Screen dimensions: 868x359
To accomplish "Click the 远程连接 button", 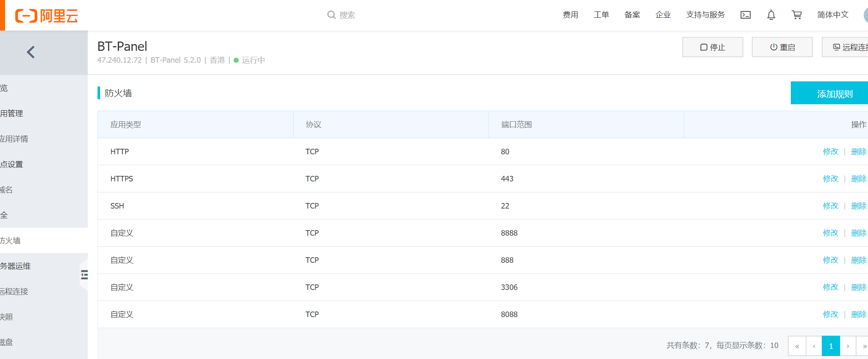I will coord(845,47).
